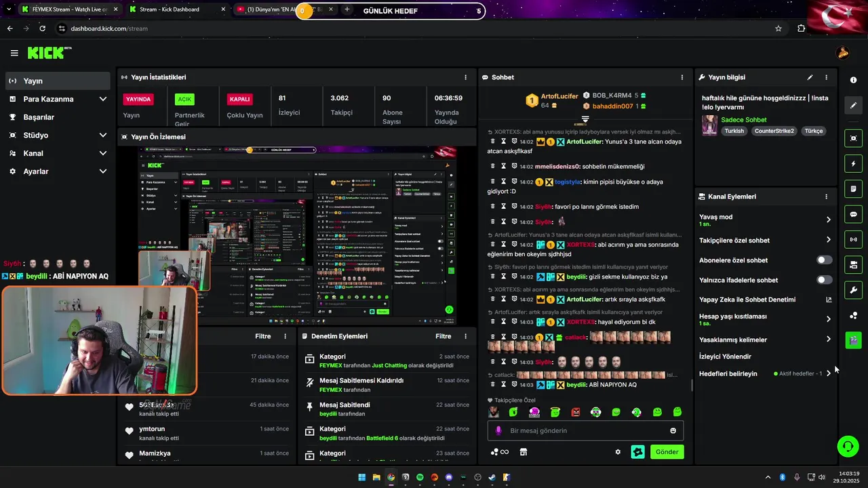Open the Yasaklanmış kelimeler options arrow
Image resolution: width=868 pixels, height=488 pixels.
(828, 340)
